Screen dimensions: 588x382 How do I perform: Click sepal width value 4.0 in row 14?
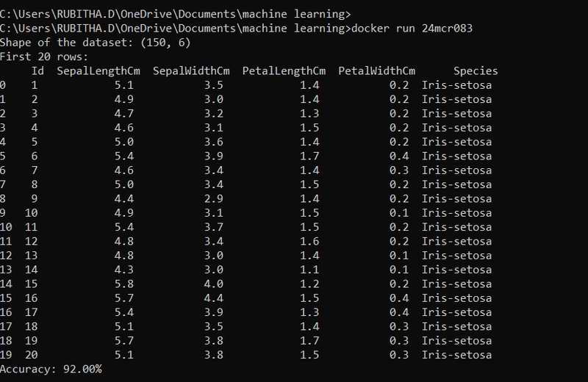pos(214,284)
